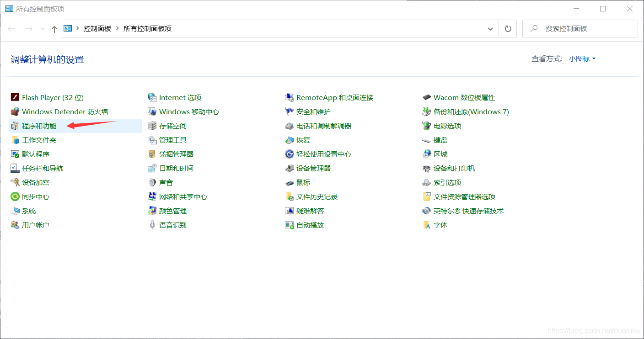Open the 网络和共享中心 icon
The height and width of the screenshot is (339, 644).
pyautogui.click(x=152, y=196)
